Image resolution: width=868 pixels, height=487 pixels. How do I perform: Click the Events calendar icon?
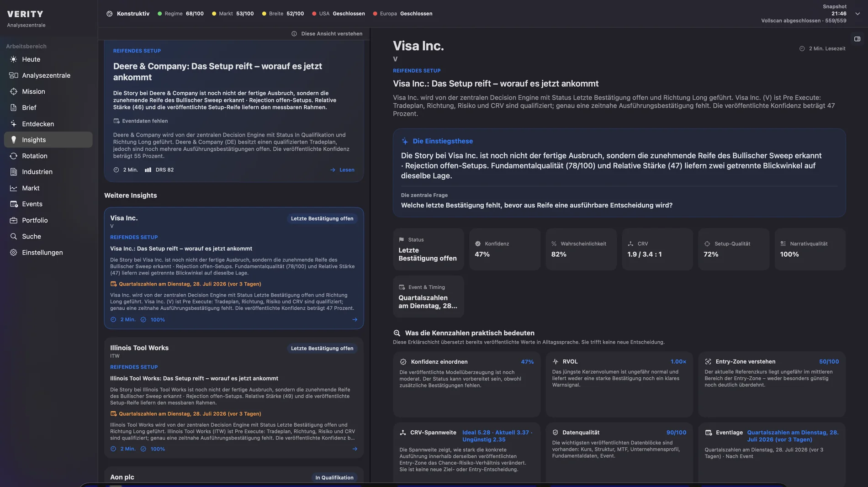14,204
